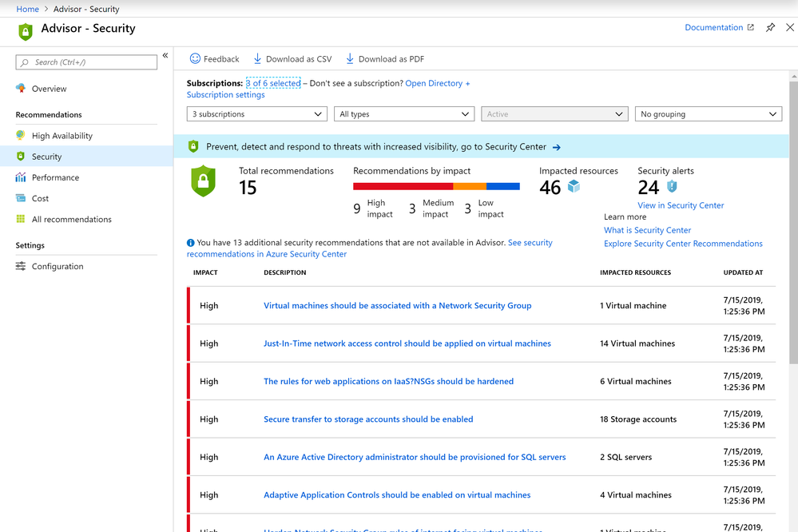Click the vertical scrollbar thumb
Image resolution: width=798 pixels, height=532 pixels.
pyautogui.click(x=793, y=222)
